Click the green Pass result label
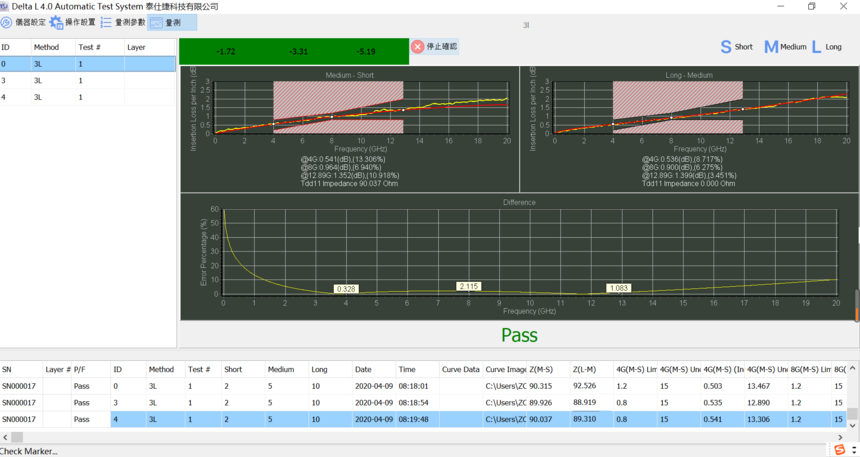860x457 pixels. [x=519, y=335]
